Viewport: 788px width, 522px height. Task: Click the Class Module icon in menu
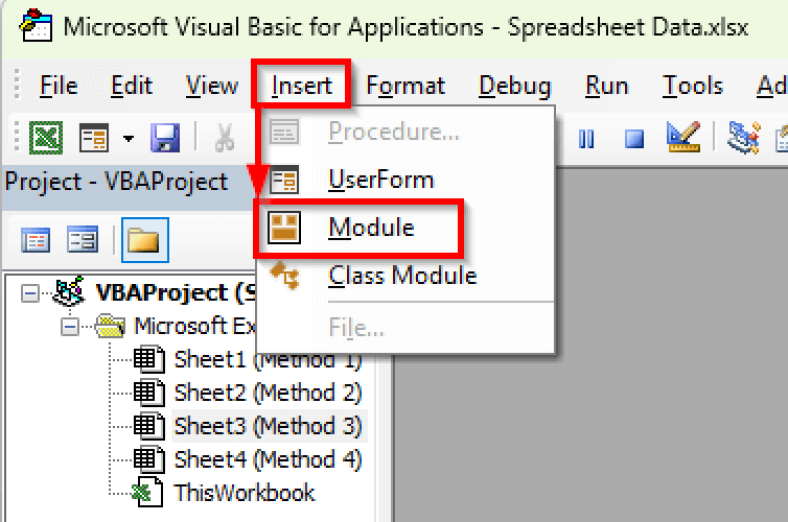click(284, 275)
